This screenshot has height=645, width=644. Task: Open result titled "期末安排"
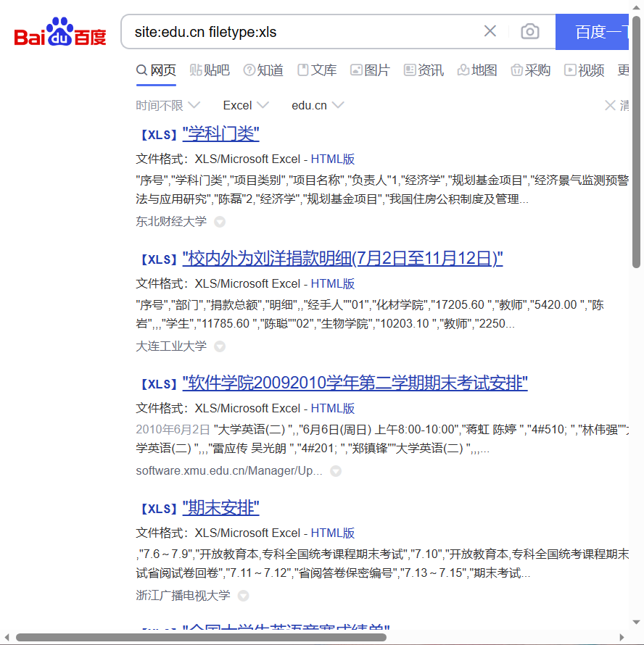[x=220, y=508]
